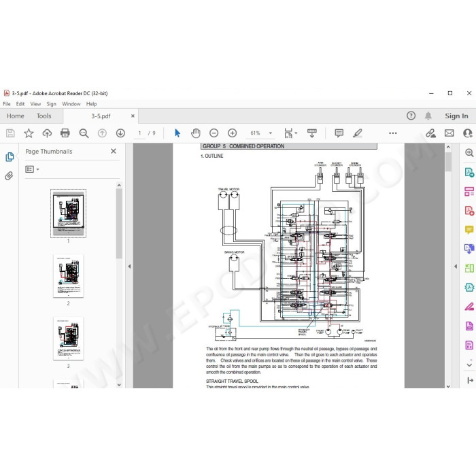The height and width of the screenshot is (476, 476).
Task: Click the document vertical scrollbar thumb
Action: click(448, 162)
